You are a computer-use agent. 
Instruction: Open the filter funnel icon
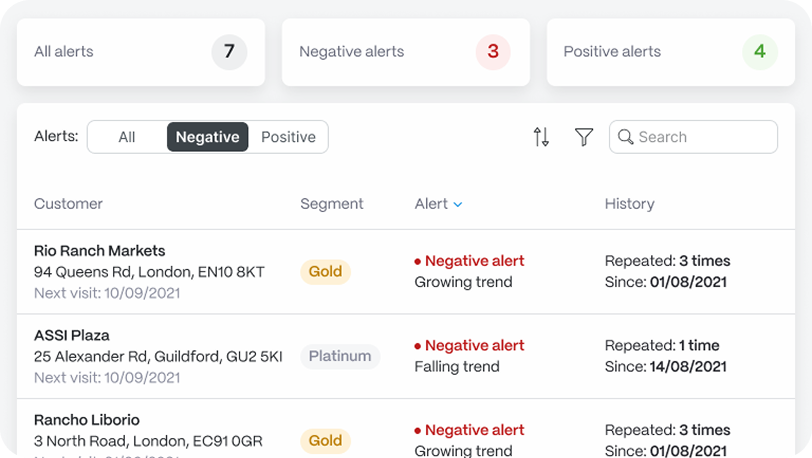(x=584, y=137)
